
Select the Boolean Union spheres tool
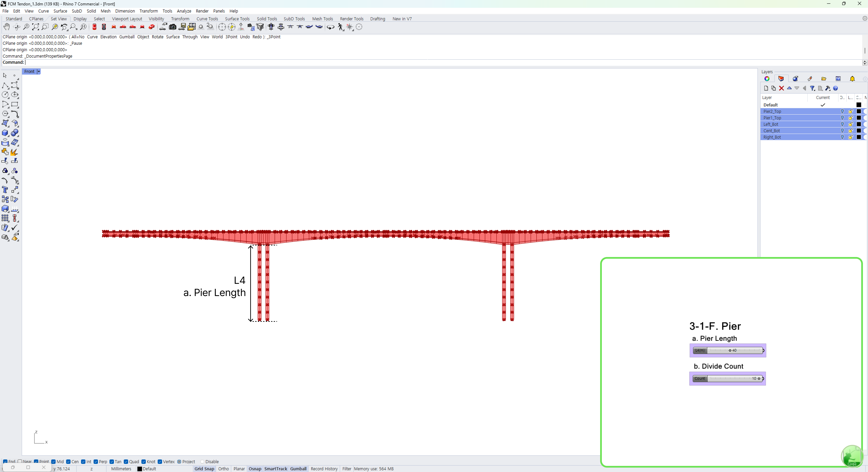point(15,133)
